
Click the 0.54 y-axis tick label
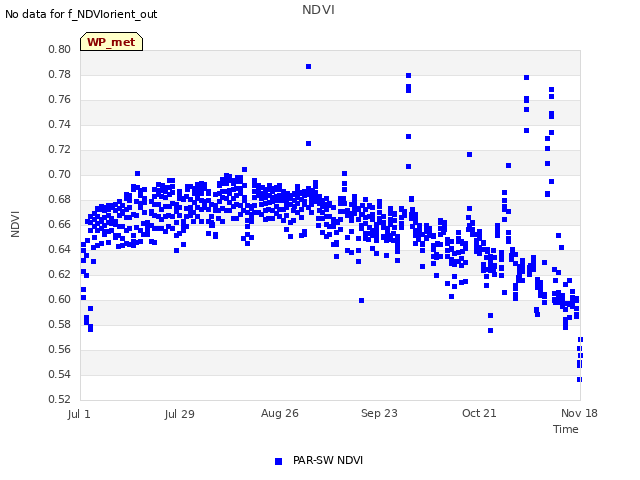tap(59, 374)
